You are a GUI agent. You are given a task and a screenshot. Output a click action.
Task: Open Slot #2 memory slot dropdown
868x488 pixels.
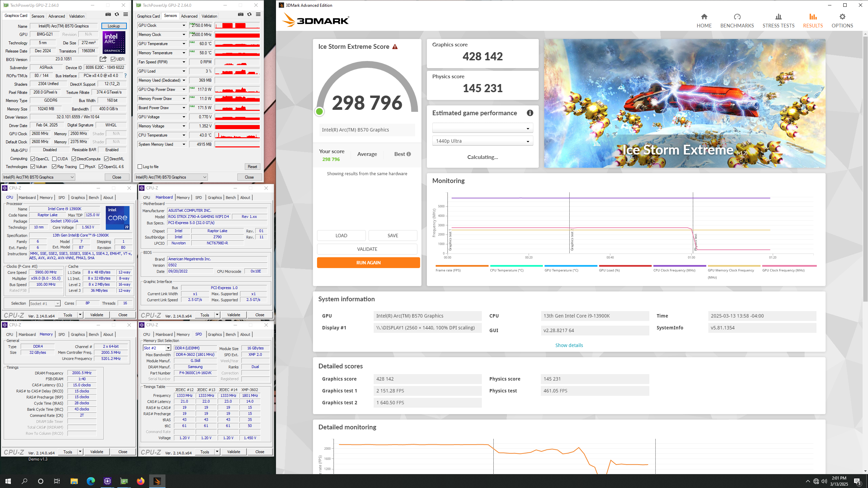157,348
